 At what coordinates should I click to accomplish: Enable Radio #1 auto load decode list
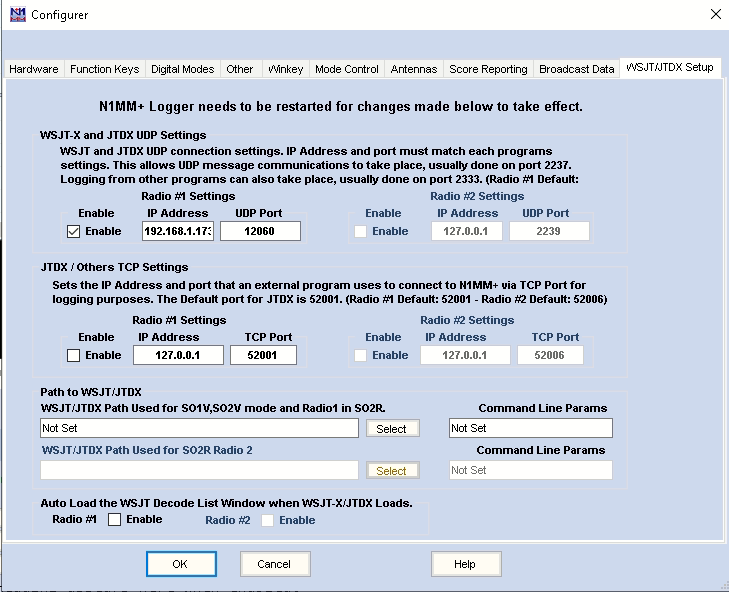[114, 520]
